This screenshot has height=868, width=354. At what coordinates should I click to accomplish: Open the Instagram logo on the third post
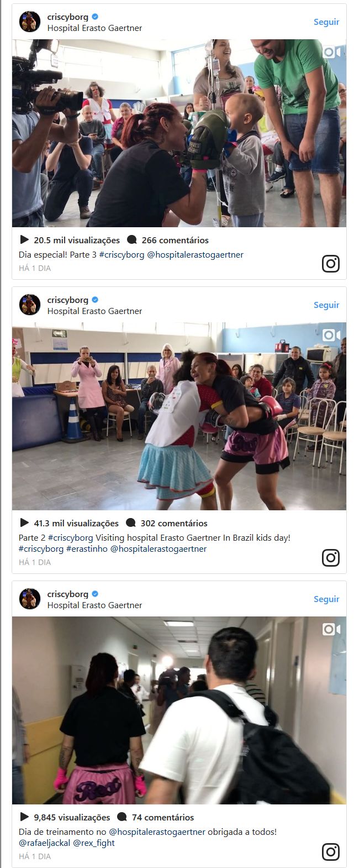pos(331,852)
